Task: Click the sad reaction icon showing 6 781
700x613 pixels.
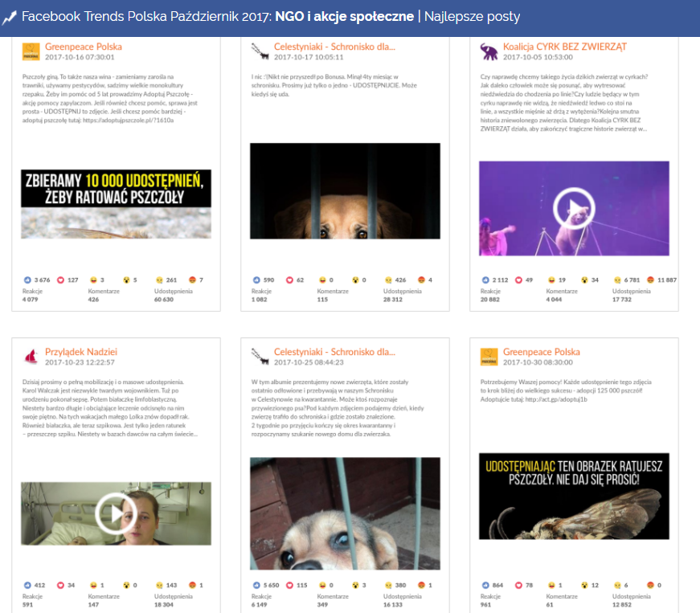Action: pos(617,280)
